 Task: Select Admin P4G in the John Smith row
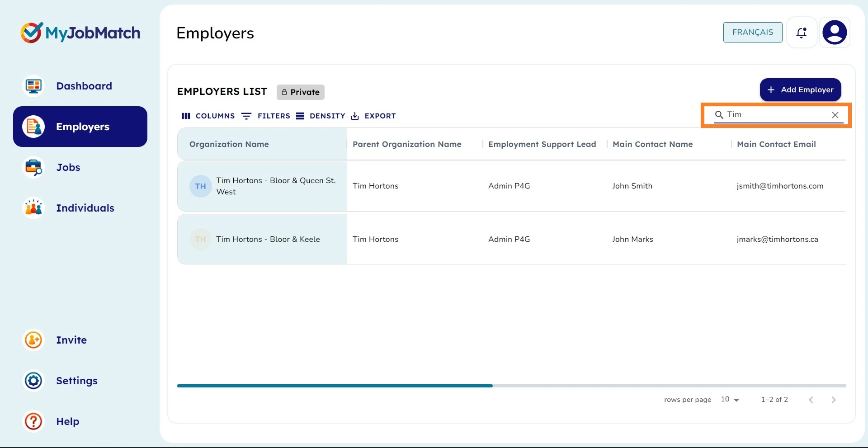click(x=509, y=186)
